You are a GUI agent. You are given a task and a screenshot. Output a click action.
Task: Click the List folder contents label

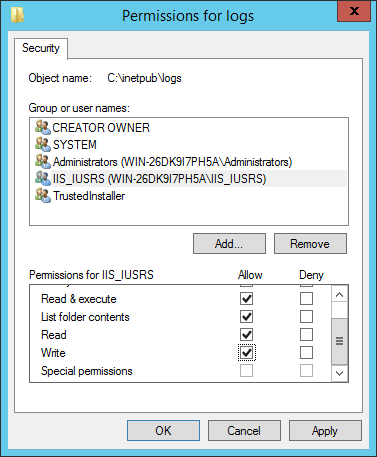(x=85, y=317)
